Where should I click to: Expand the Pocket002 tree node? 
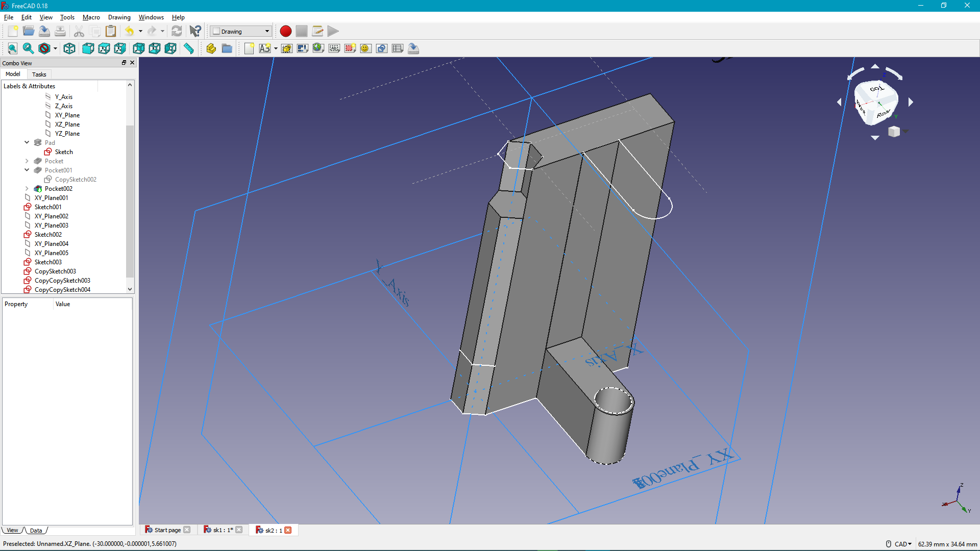point(27,188)
